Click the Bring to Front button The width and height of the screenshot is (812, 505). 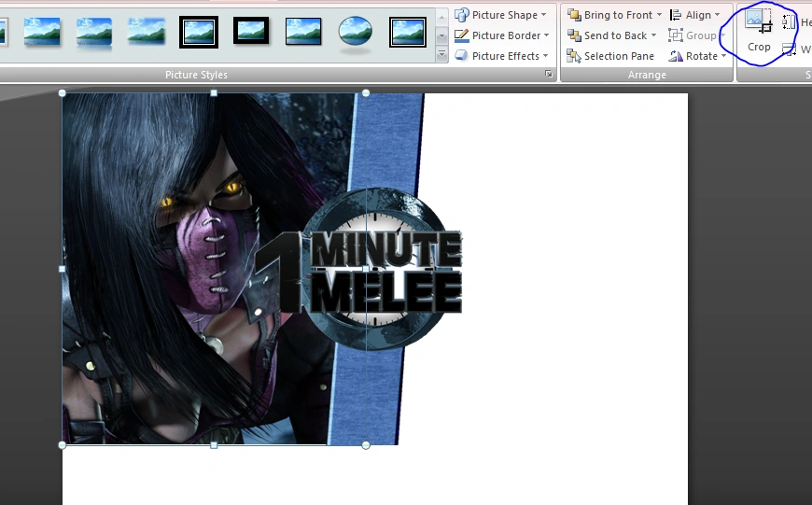point(610,15)
